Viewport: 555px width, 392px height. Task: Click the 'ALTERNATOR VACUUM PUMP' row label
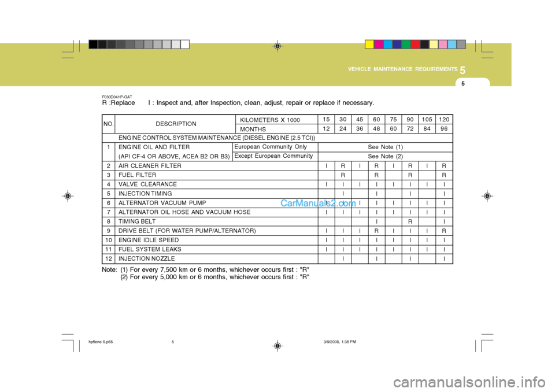click(x=162, y=203)
